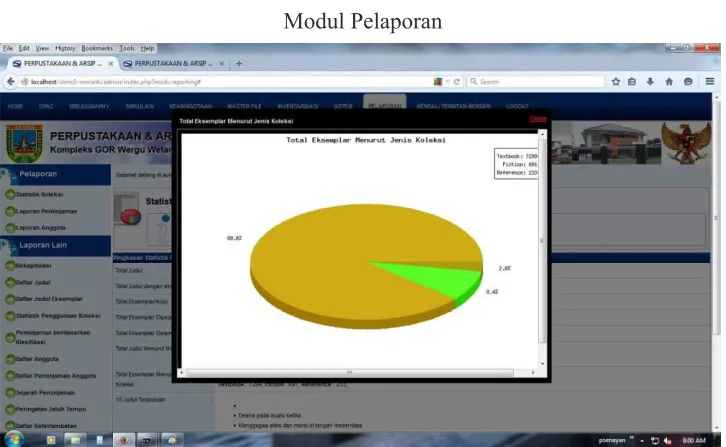This screenshot has width=726, height=447.
Task: Click the green Fiction pie slice
Action: point(440,278)
